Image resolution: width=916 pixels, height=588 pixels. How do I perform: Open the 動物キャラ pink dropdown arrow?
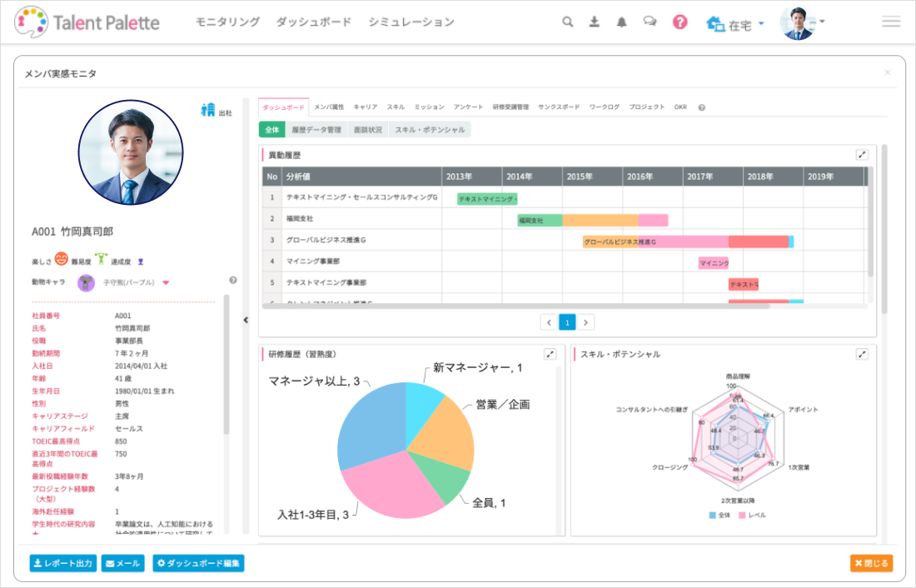point(166,283)
